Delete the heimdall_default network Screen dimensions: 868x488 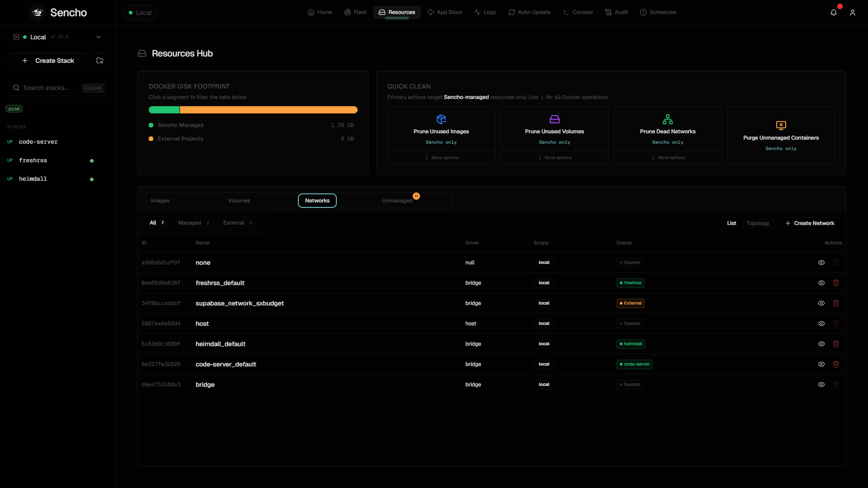(x=836, y=344)
